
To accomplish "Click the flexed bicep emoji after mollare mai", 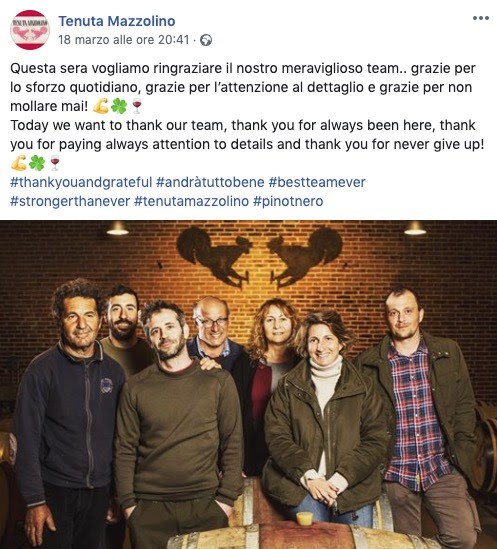I will (101, 106).
